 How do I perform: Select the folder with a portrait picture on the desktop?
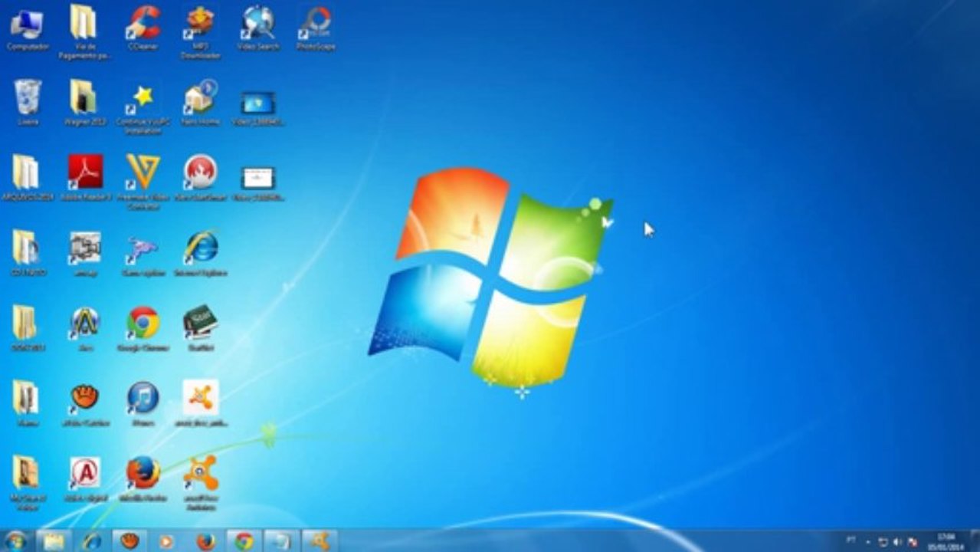click(27, 482)
